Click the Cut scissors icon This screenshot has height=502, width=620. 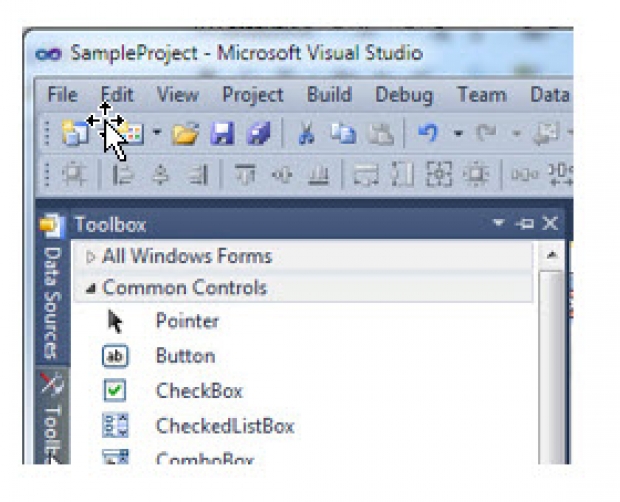click(x=306, y=133)
